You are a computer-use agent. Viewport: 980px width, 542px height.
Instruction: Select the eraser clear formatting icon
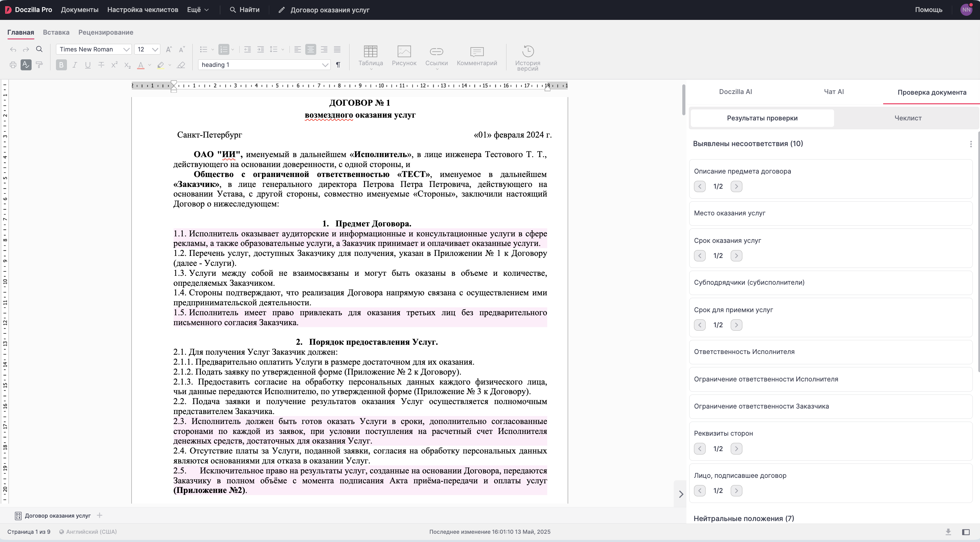point(181,65)
